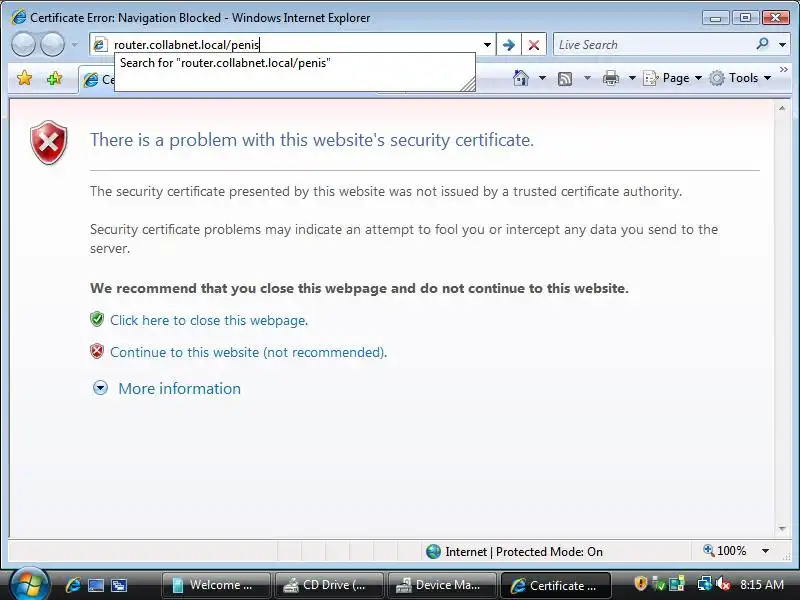Viewport: 800px width, 600px height.
Task: Click inside the Live Search box
Action: 653,45
